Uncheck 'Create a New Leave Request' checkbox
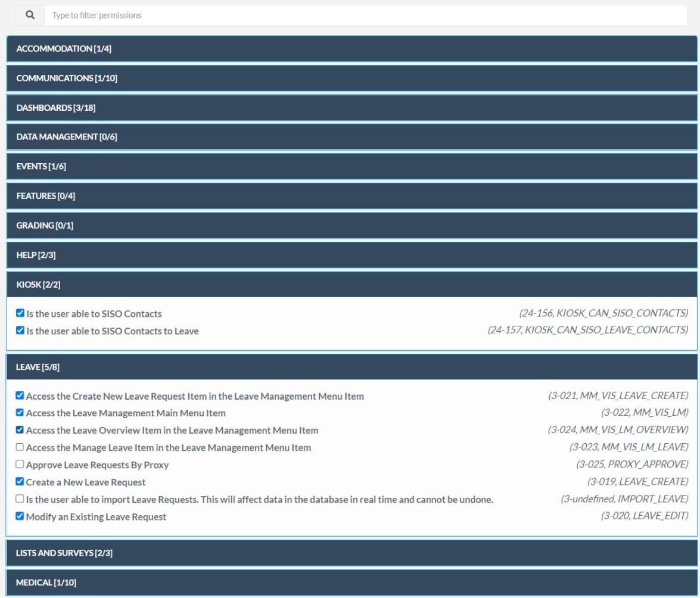 (20, 481)
